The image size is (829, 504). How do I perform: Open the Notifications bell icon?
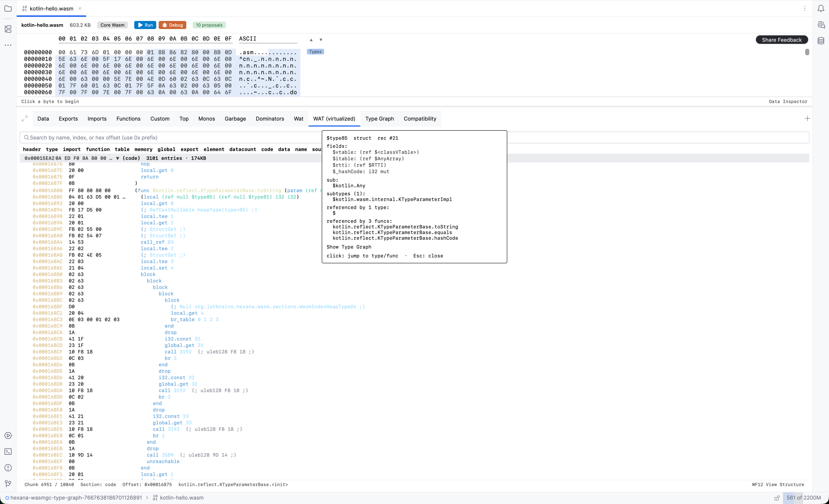pos(821,8)
